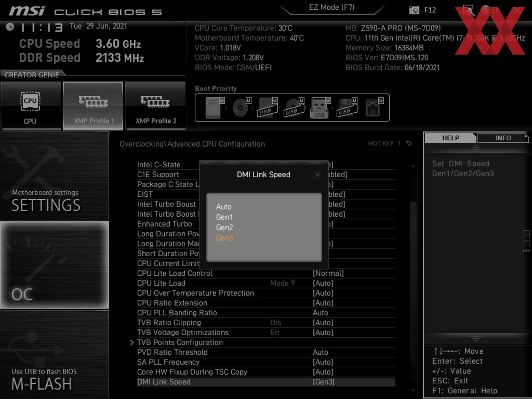Select the CPU Creator Genie icon

pyautogui.click(x=31, y=106)
